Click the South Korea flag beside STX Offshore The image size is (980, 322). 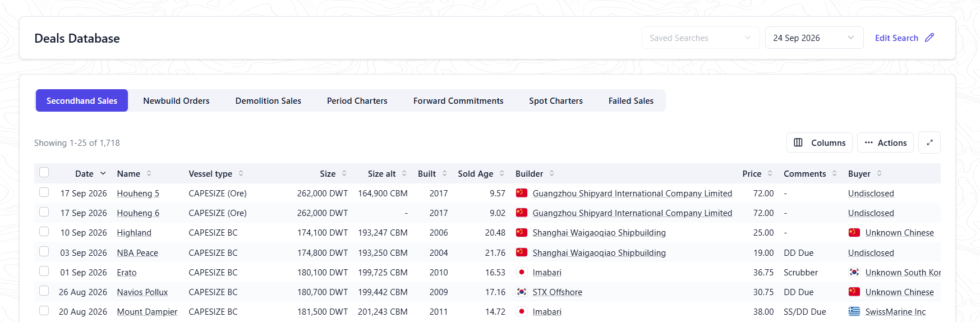(x=522, y=292)
